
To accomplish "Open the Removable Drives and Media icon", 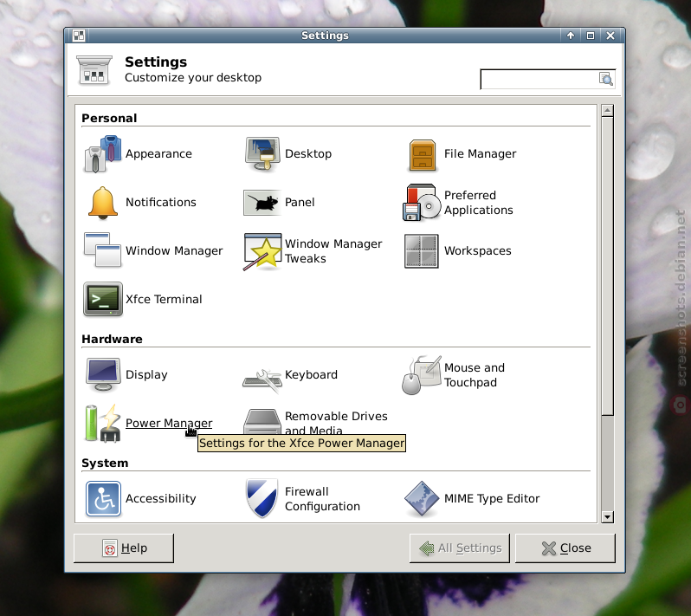I will tap(262, 421).
